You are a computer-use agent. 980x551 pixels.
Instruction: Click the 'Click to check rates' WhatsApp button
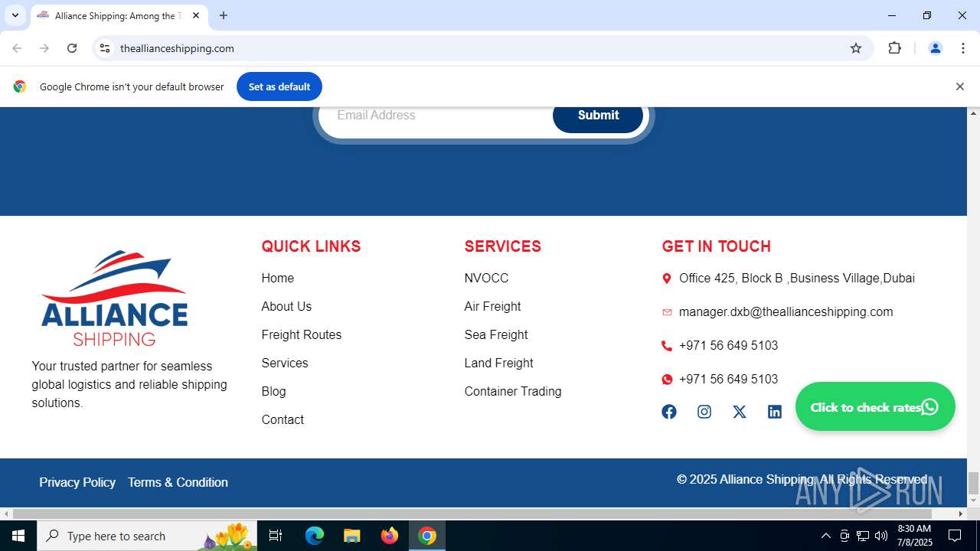pos(875,406)
